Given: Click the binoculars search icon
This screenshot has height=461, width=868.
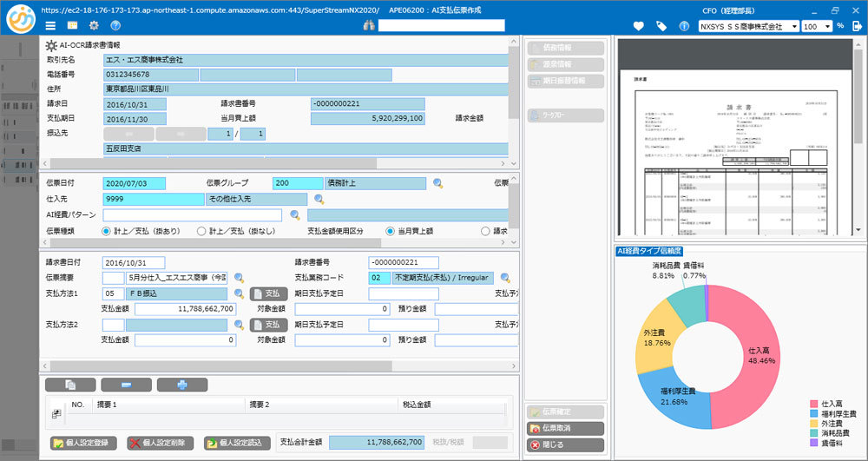Looking at the screenshot, I should [x=368, y=26].
